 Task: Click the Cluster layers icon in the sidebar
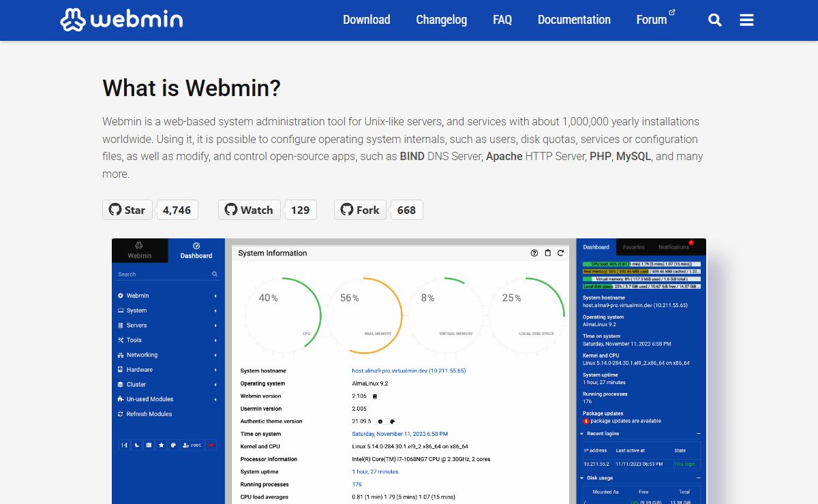tap(121, 384)
